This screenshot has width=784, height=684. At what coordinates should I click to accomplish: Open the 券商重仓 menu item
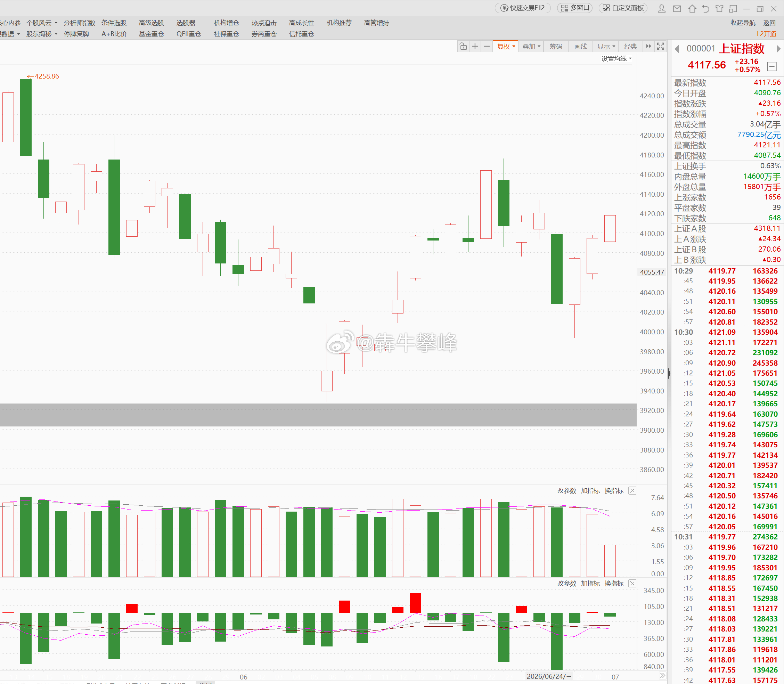264,34
